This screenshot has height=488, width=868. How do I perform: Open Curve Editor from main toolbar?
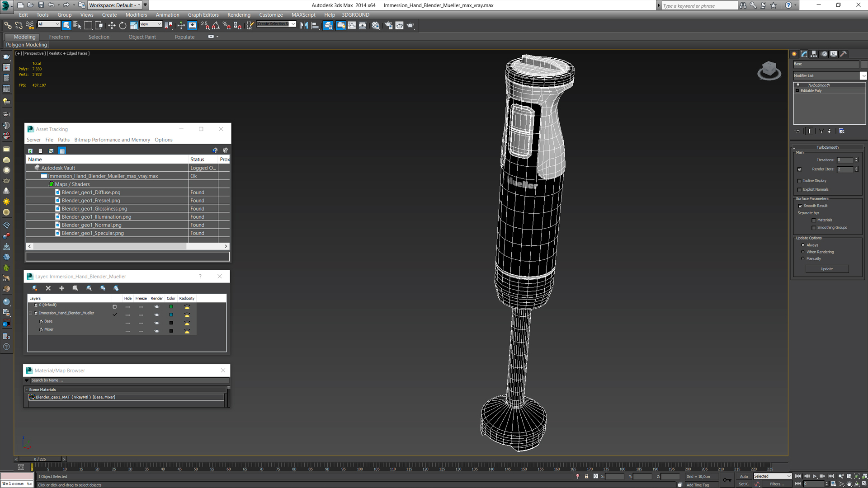point(352,25)
